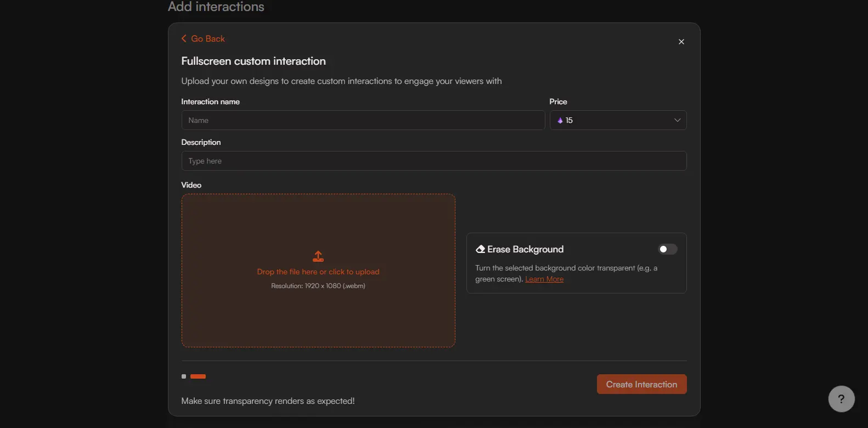Click the Description text field
This screenshot has width=868, height=428.
(x=434, y=161)
